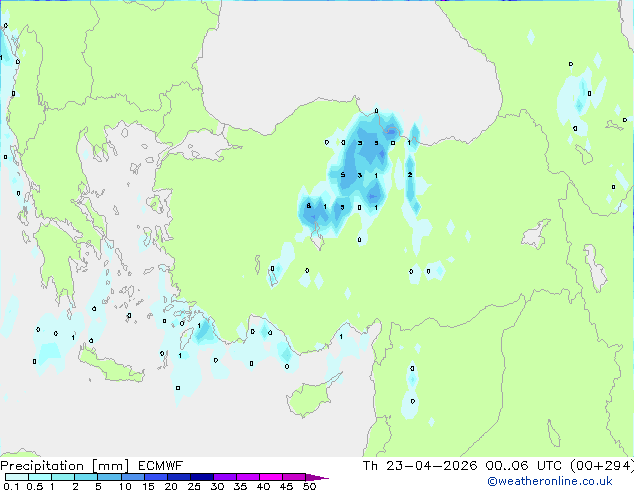This screenshot has width=634, height=490.
Task: Click the 10–15 mm legend color swatch
Action: [x=132, y=477]
